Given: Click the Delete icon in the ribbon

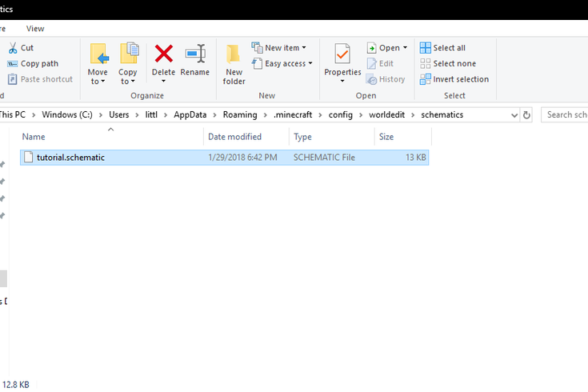Looking at the screenshot, I should point(163,54).
